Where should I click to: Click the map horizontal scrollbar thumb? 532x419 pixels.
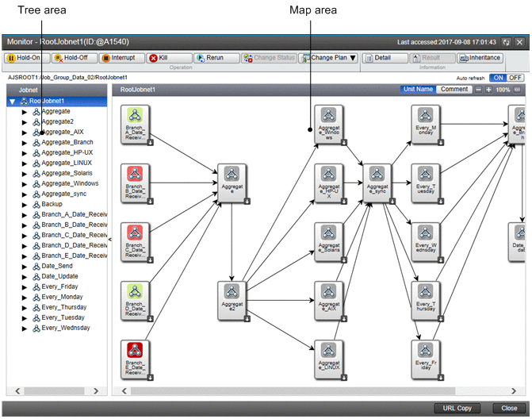point(293,390)
